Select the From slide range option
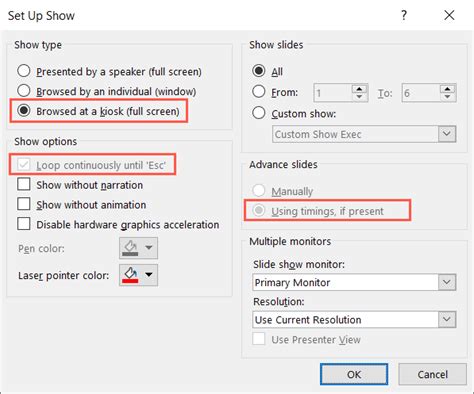Viewport: 474px width, 394px height. pos(259,92)
